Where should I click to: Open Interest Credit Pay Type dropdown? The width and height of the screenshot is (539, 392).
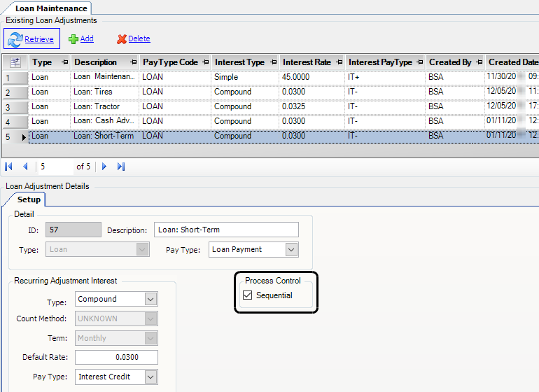click(150, 377)
